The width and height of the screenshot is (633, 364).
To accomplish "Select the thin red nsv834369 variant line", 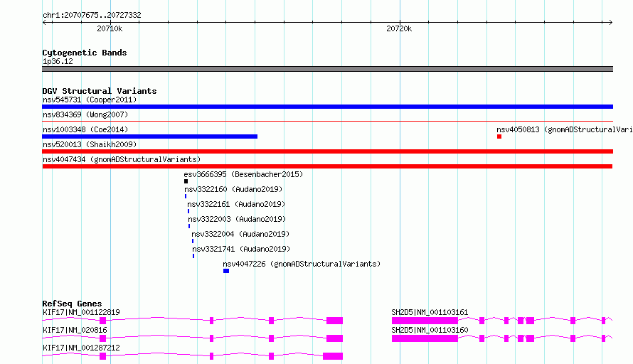I will 327,121.
